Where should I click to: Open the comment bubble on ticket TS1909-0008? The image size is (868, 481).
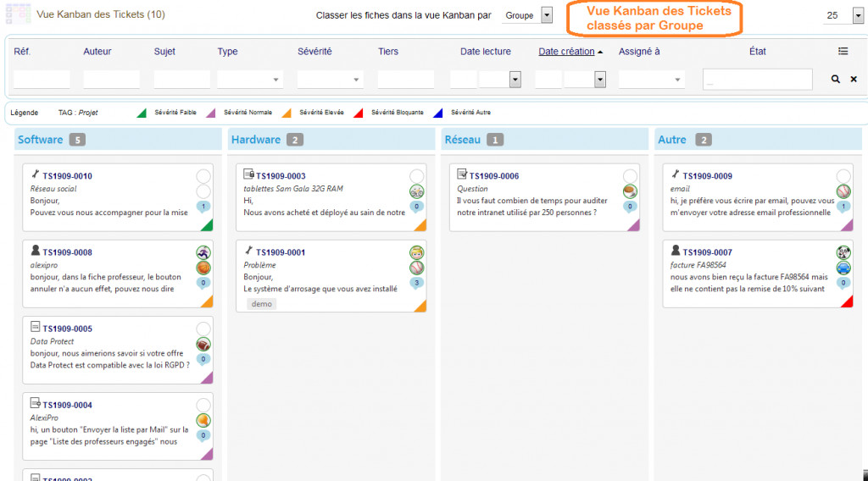pyautogui.click(x=203, y=283)
